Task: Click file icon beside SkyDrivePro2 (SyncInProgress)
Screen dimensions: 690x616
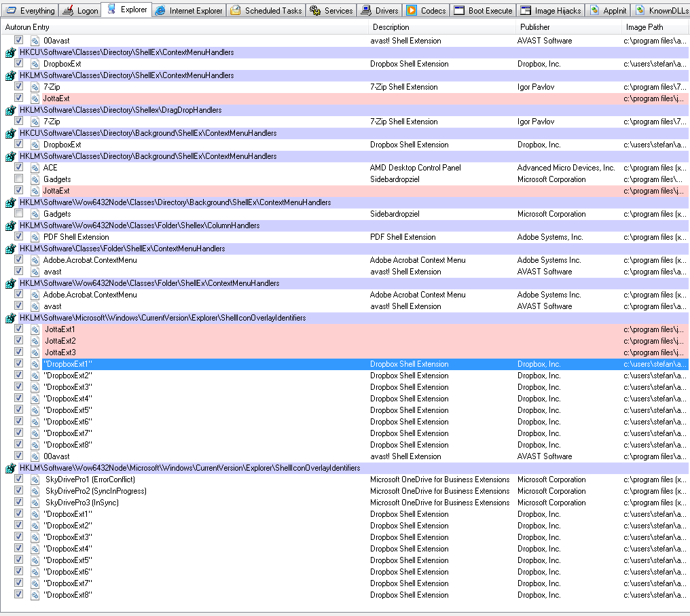Action: click(x=35, y=491)
